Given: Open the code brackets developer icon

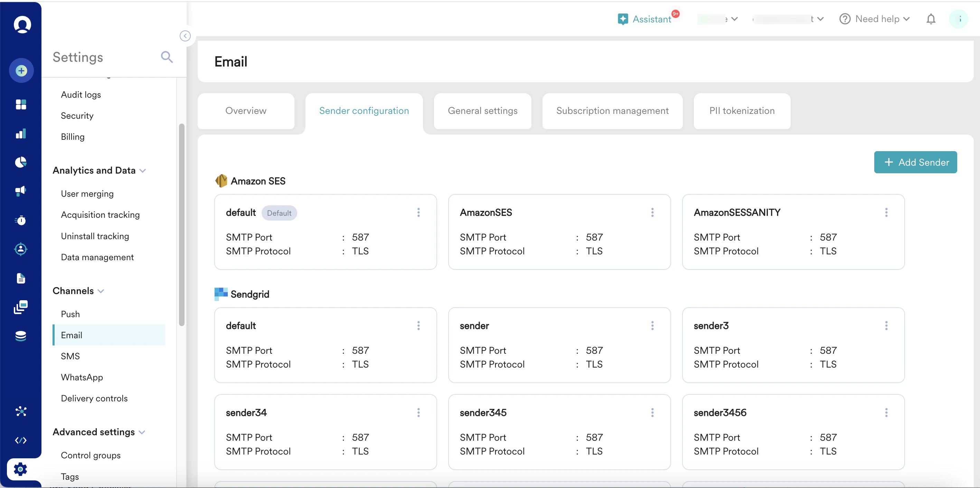Looking at the screenshot, I should pyautogui.click(x=21, y=440).
